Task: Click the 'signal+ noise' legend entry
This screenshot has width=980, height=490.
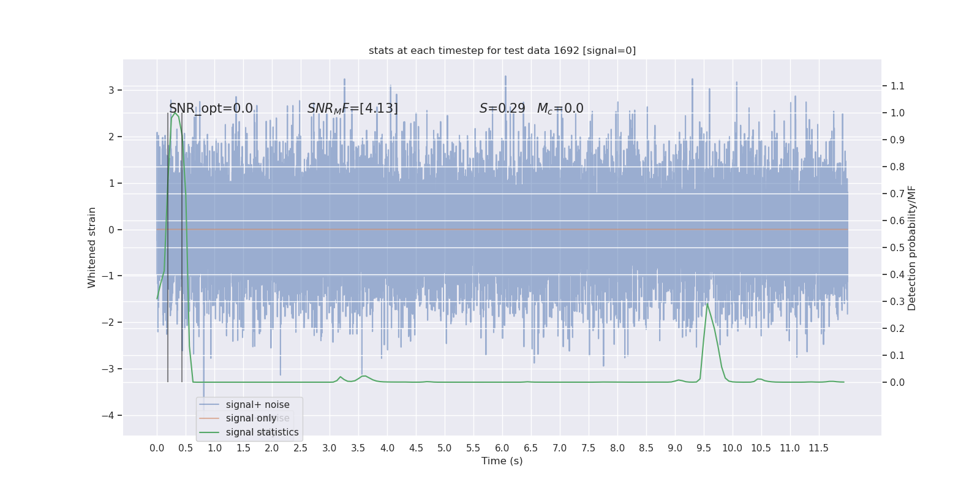Action: pos(258,405)
